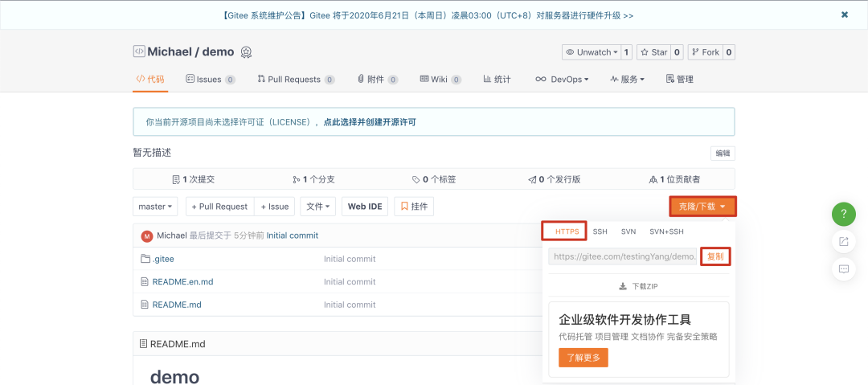The width and height of the screenshot is (868, 385).
Task: Open the 附件 attachments tab
Action: 378,80
